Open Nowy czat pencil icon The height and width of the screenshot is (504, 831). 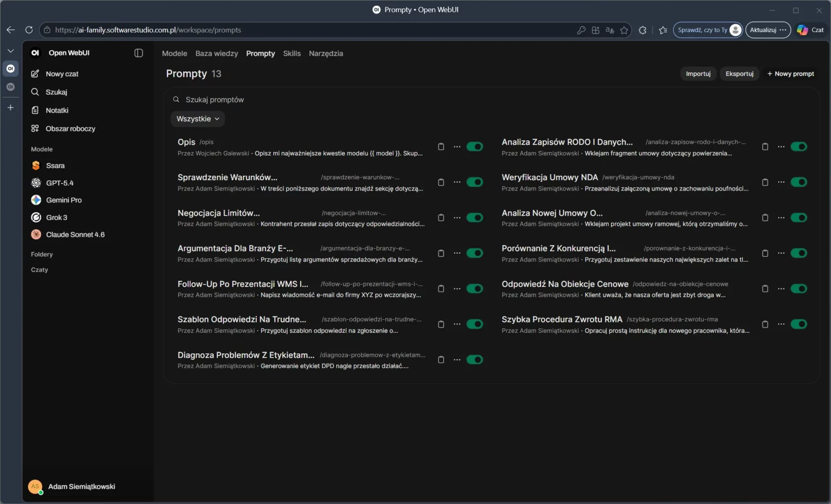35,74
